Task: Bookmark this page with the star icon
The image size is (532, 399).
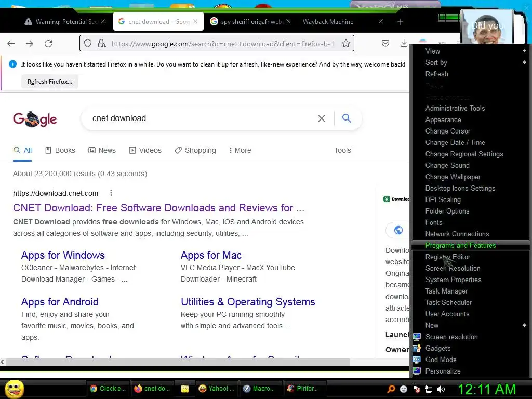Action: point(345,44)
